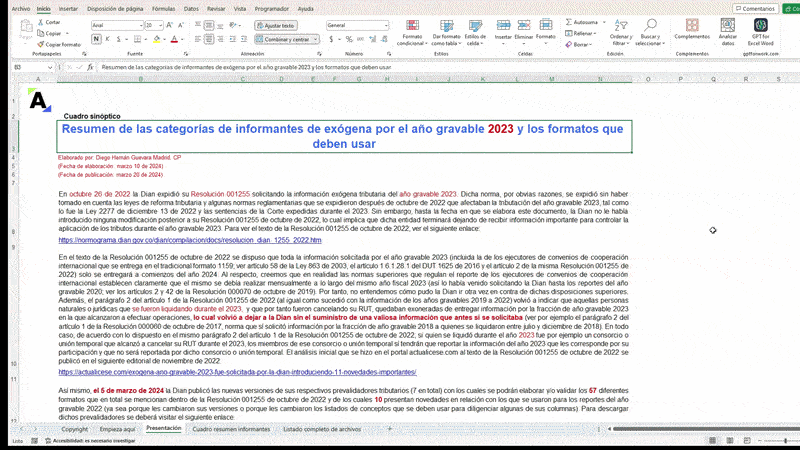This screenshot has width=800, height=450.
Task: Toggle italic (K) formatting
Action: point(106,39)
